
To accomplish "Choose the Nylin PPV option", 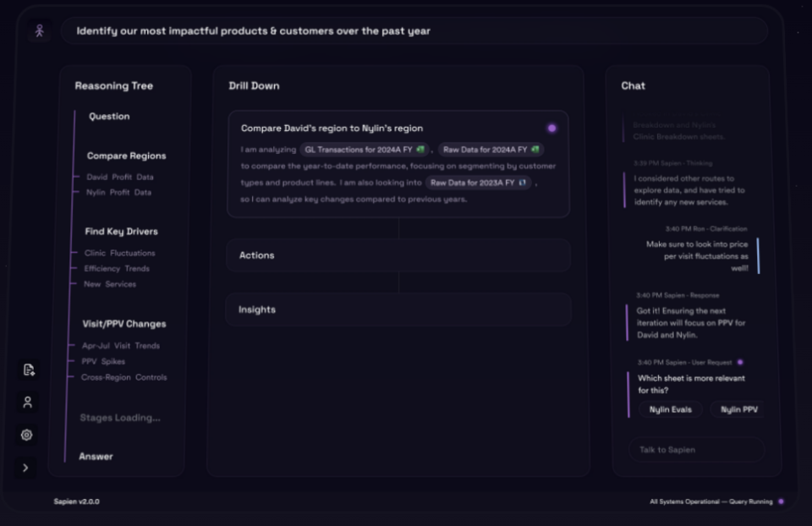I will pyautogui.click(x=738, y=409).
